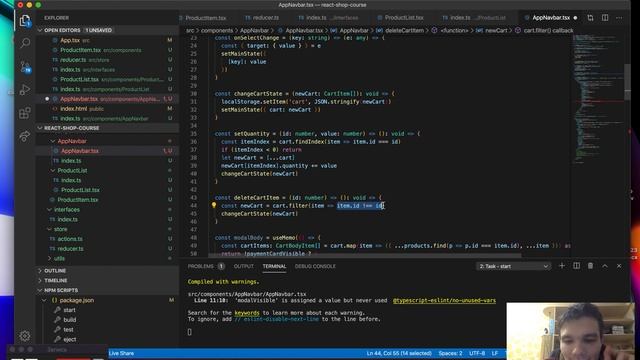Run the test npm script
This screenshot has width=640, height=360.
[x=68, y=329]
